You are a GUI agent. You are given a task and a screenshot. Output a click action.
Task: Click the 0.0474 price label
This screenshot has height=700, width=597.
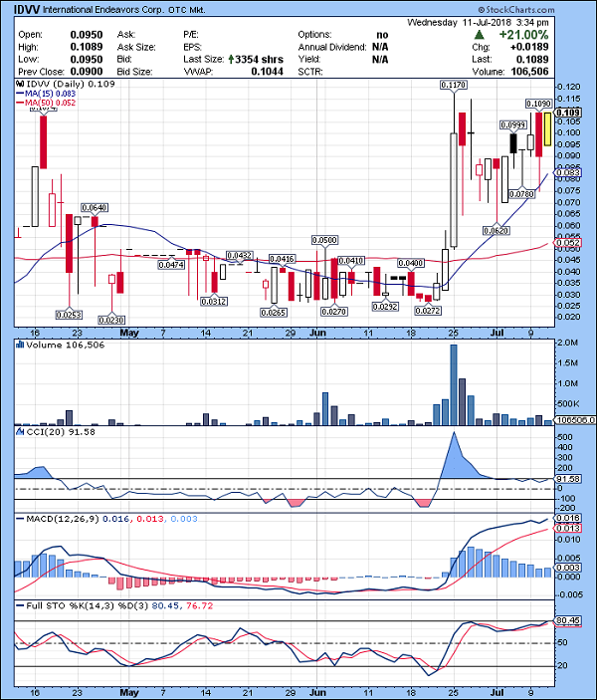click(171, 265)
